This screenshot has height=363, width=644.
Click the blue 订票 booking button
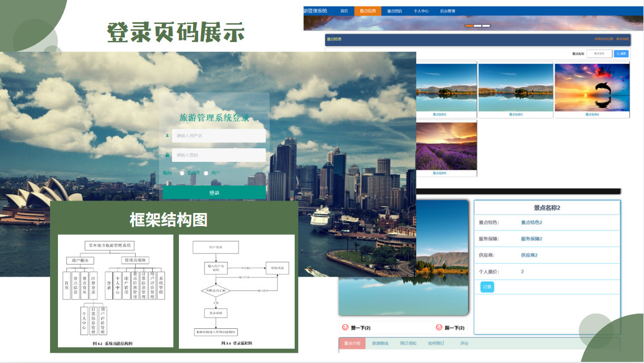pyautogui.click(x=487, y=287)
